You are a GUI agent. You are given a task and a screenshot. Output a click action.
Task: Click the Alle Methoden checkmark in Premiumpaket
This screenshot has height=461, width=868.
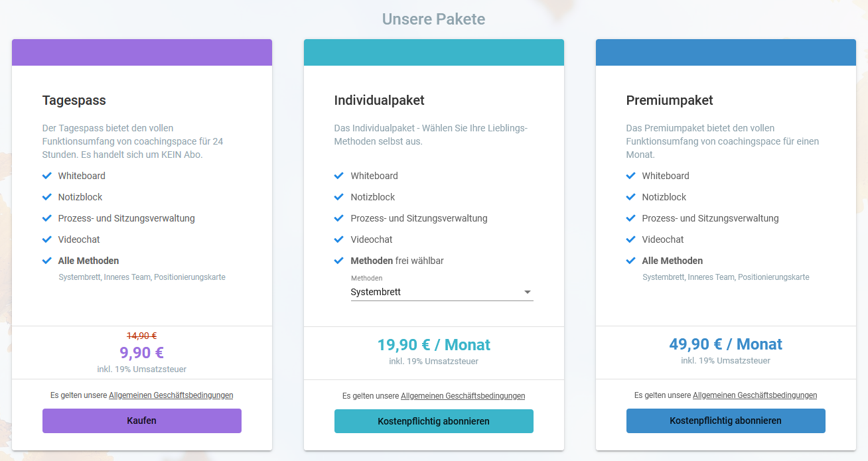tap(630, 261)
